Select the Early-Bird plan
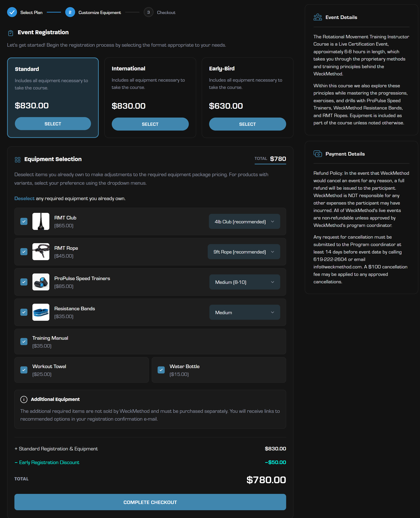 point(247,124)
